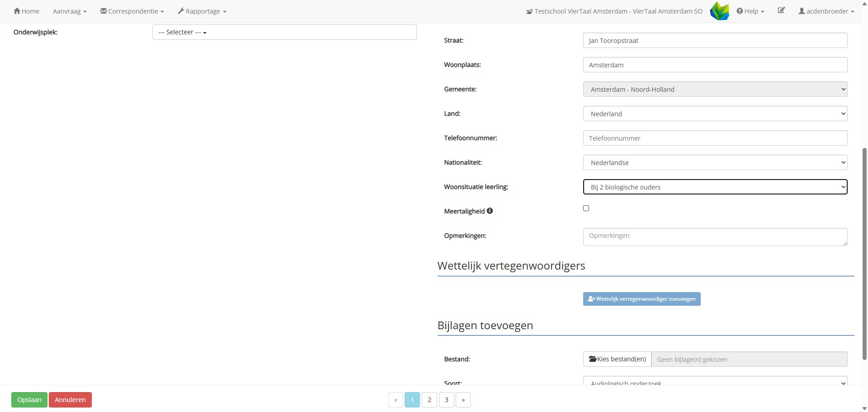
Task: Click the Bijlagen toevoegen heading
Action: pyautogui.click(x=485, y=325)
